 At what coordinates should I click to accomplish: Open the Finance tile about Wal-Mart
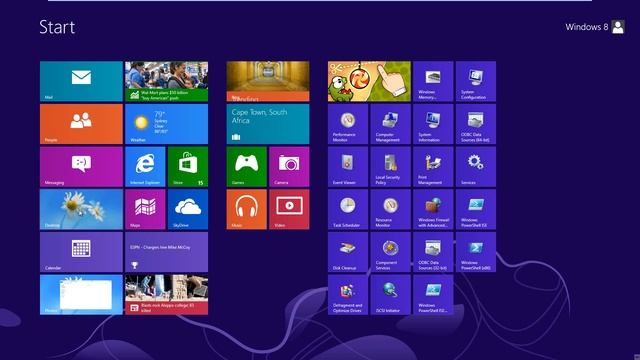click(x=167, y=81)
